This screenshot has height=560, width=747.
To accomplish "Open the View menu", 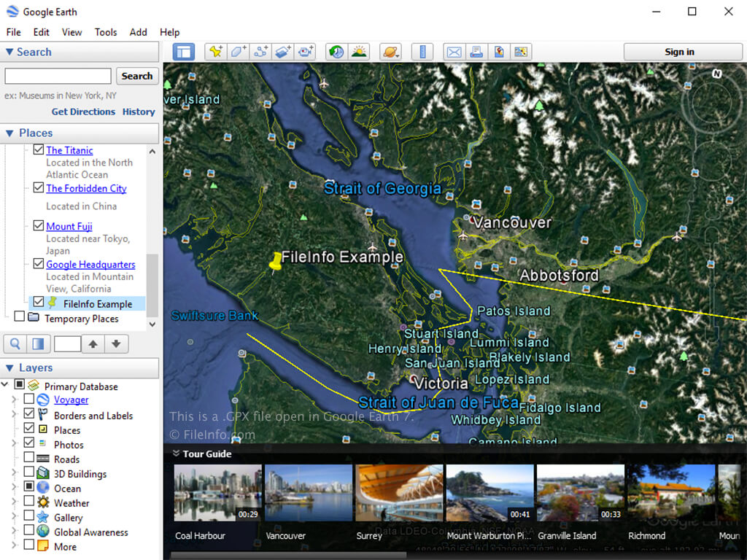I will 71,32.
